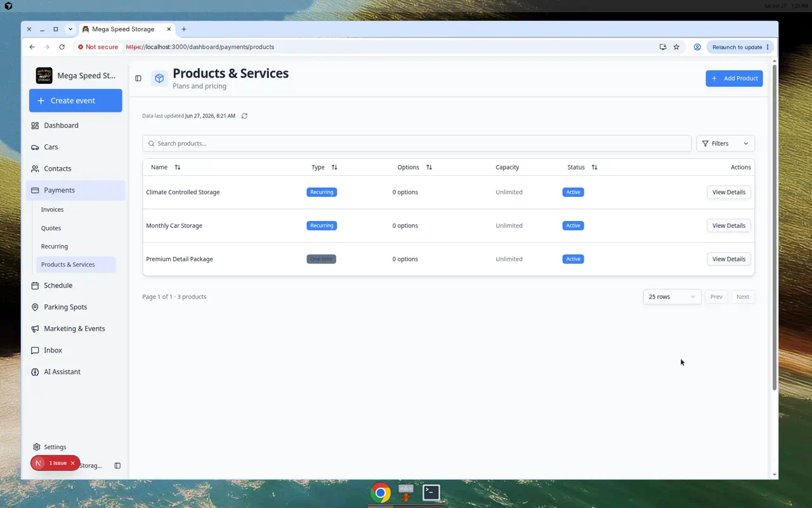Click the Prev pagination button
Screen dimensions: 812x508
716,297
